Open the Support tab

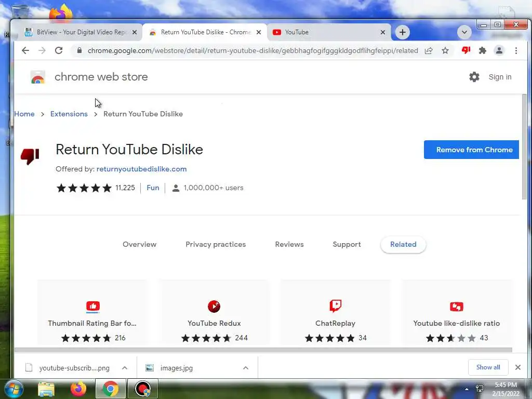tap(347, 244)
